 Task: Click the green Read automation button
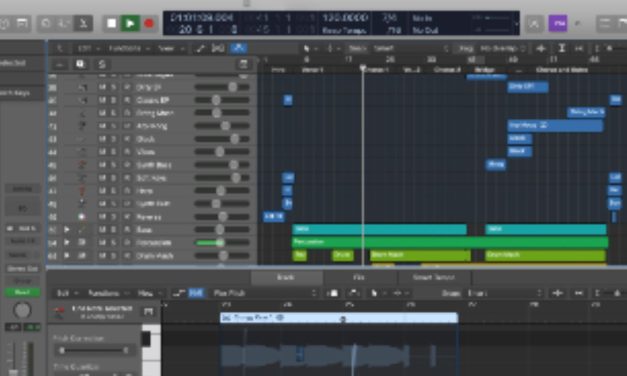point(22,292)
